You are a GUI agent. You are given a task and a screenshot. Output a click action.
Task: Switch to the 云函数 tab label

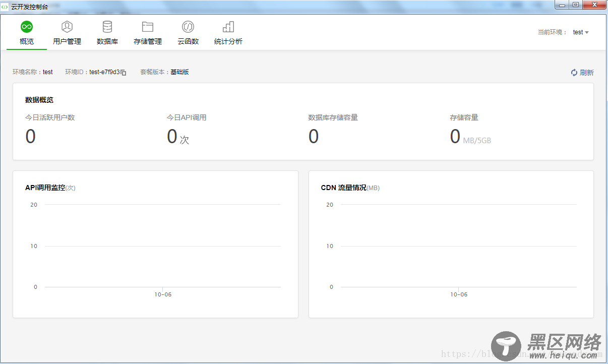[x=188, y=41]
